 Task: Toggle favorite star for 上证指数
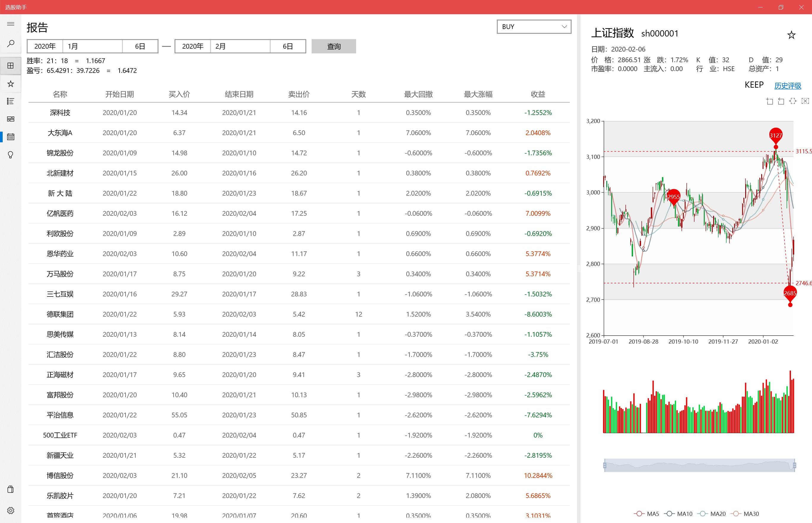[791, 35]
